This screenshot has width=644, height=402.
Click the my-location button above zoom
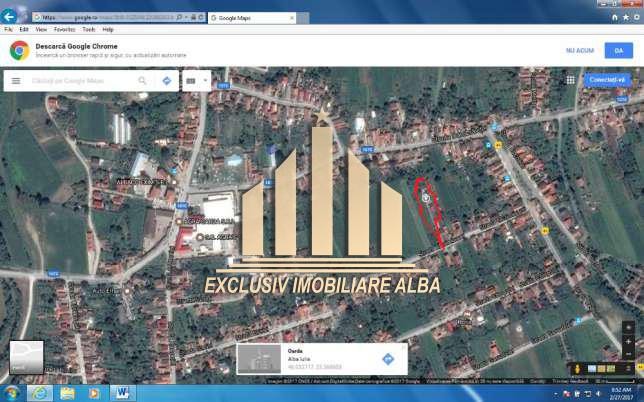[x=628, y=327]
